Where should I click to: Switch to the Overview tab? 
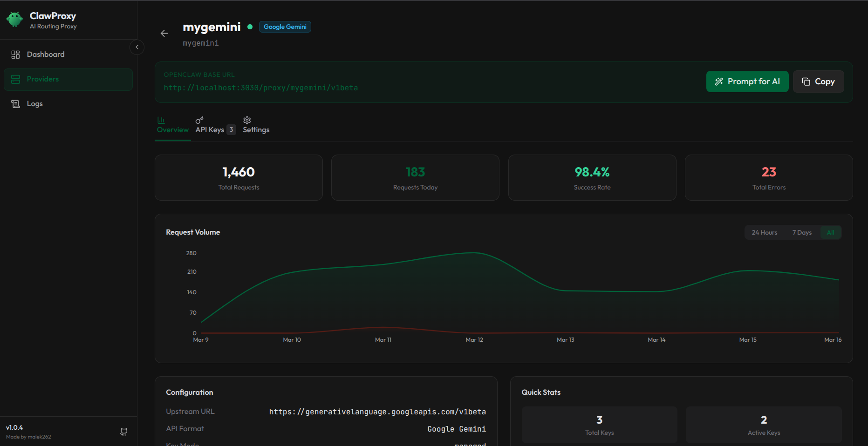(x=173, y=125)
